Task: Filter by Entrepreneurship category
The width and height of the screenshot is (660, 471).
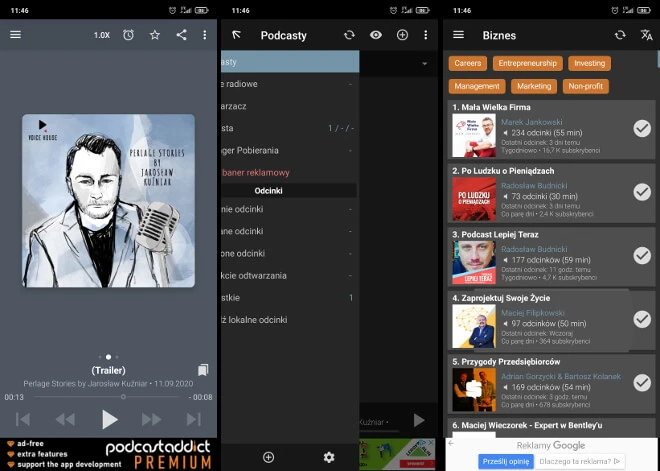Action: coord(527,63)
